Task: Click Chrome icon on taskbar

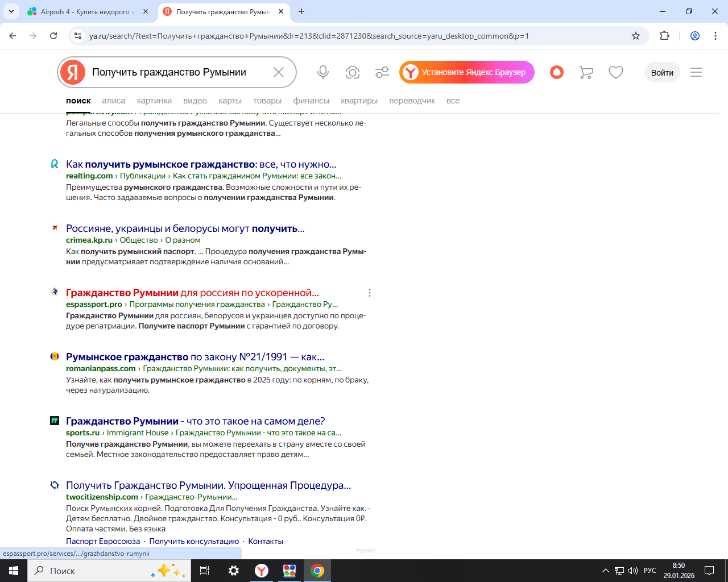Action: tap(317, 571)
